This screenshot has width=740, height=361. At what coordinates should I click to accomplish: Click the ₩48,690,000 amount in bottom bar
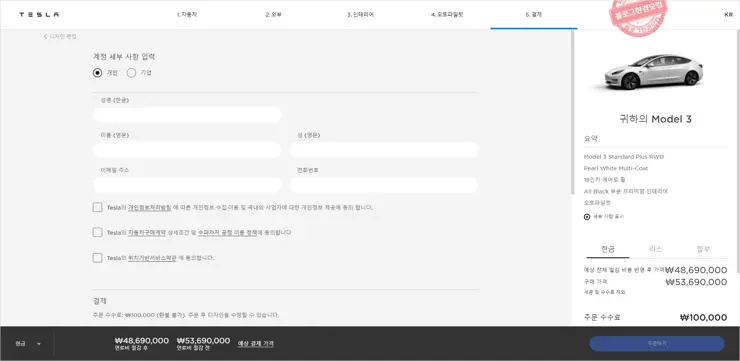click(x=142, y=341)
